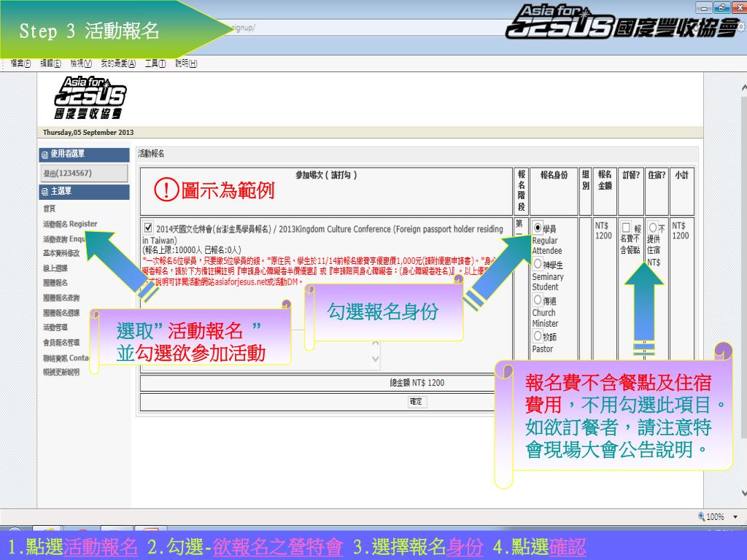The height and width of the screenshot is (560, 747).
Task: Open the 編輯(E) menu
Action: pyautogui.click(x=50, y=63)
